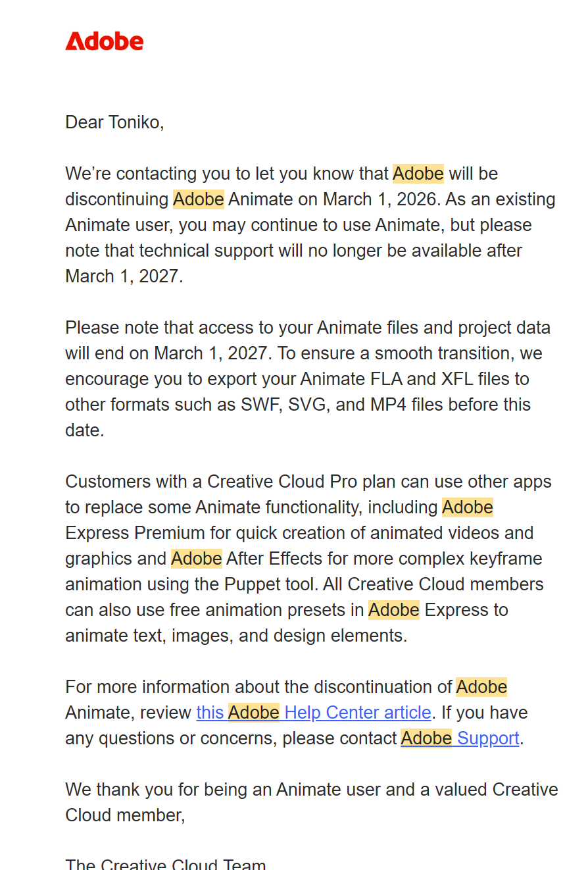Click highlighted "Adobe" before "will be"
588x870 pixels.
418,174
